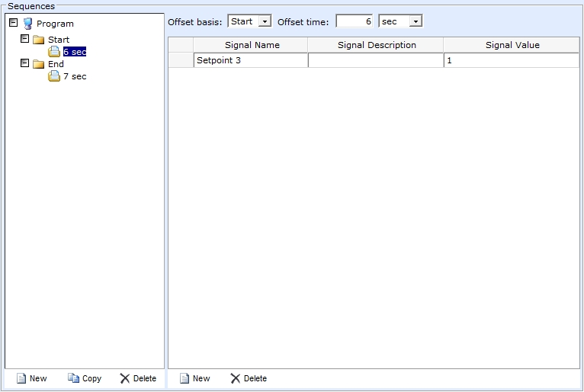The image size is (584, 392).
Task: Copy the selected sequence
Action: 84,378
